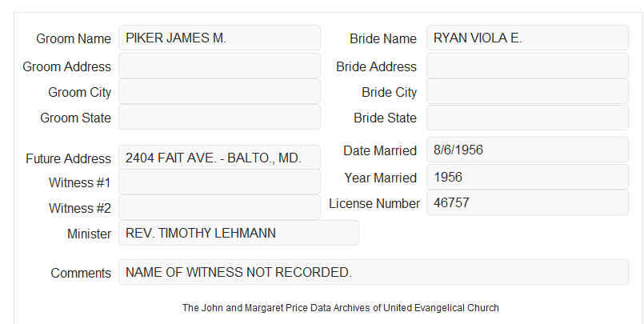Select the Date Married field
This screenshot has width=644, height=324.
coord(527,150)
